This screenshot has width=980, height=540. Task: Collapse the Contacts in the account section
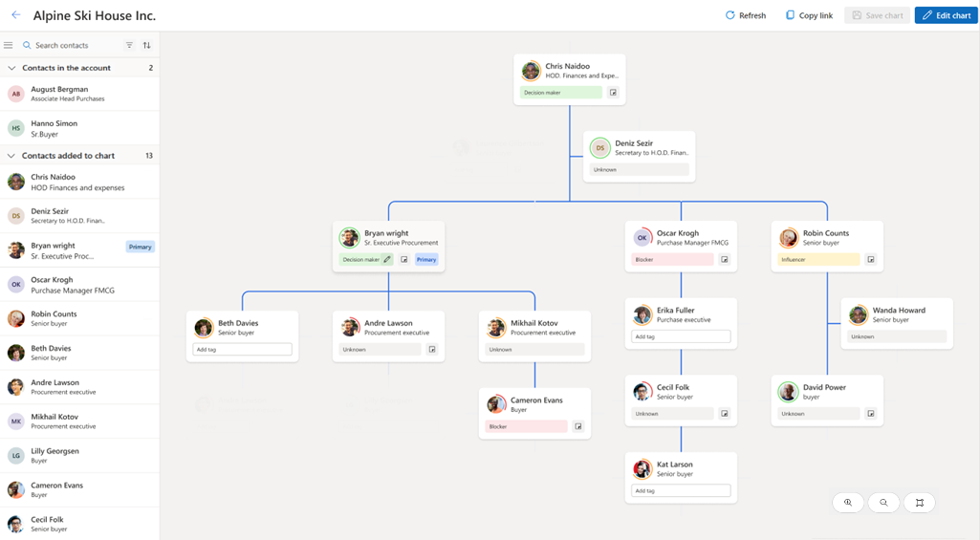tap(11, 68)
